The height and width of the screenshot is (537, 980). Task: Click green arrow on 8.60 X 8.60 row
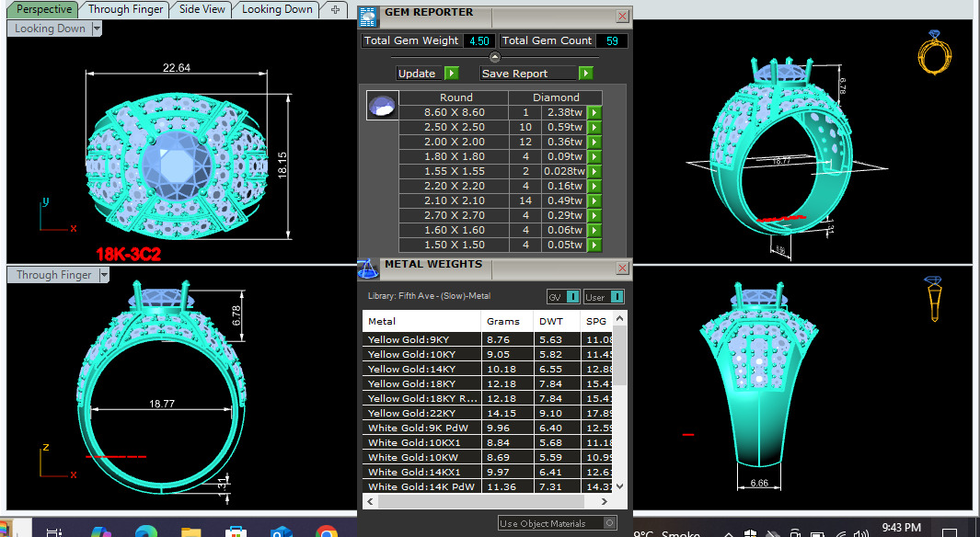click(x=594, y=112)
